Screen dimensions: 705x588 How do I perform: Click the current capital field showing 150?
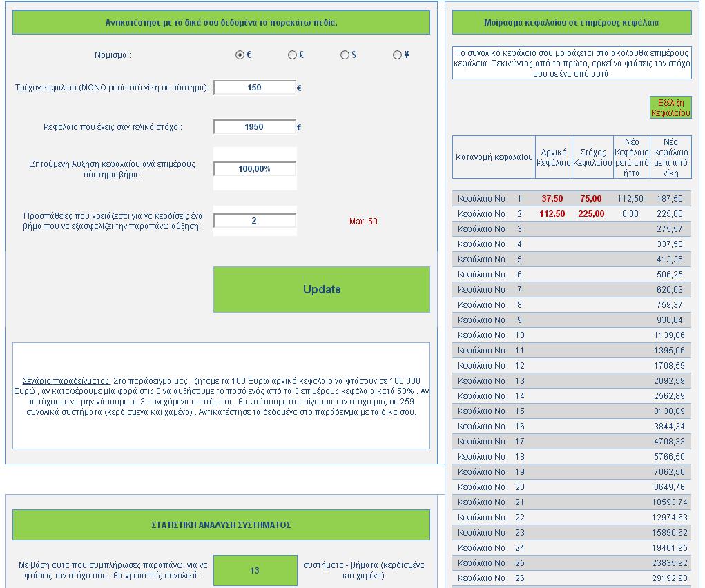(x=255, y=88)
